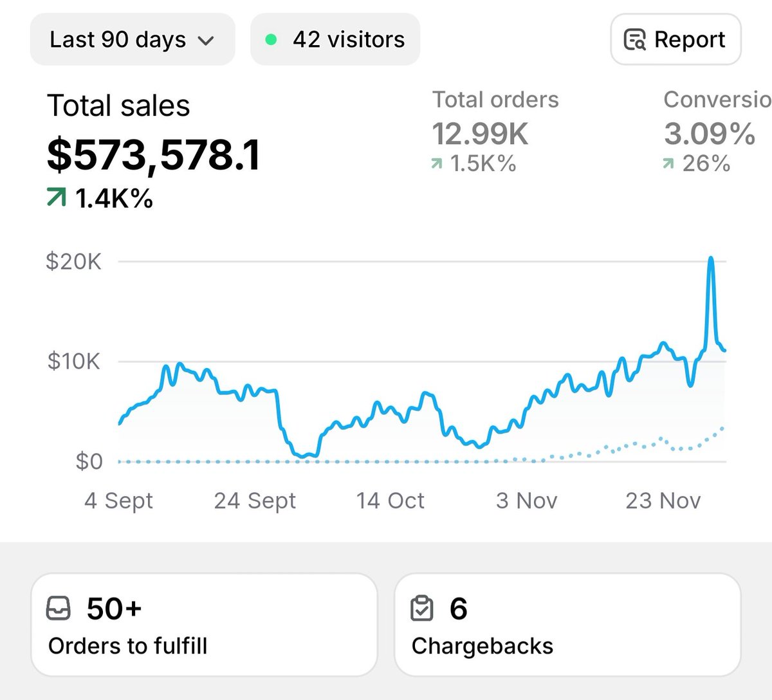Open the Last 90 days date range dropdown
Viewport: 772px width, 700px height.
[x=133, y=39]
